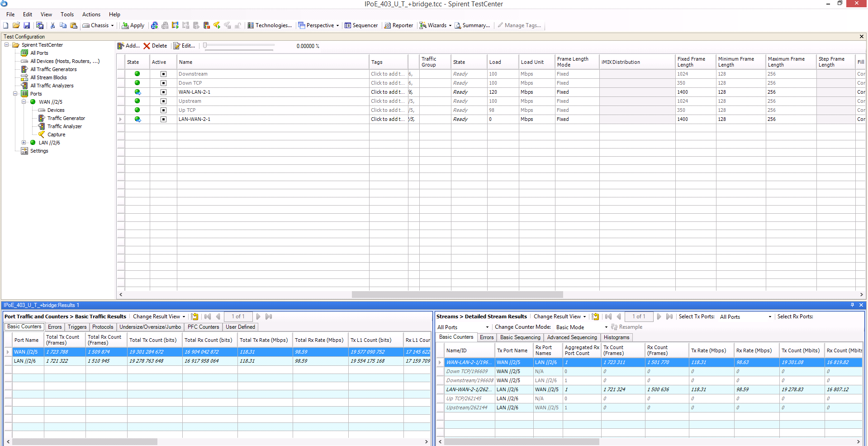Open the Basic Mode counter mode dropdown

[582, 327]
